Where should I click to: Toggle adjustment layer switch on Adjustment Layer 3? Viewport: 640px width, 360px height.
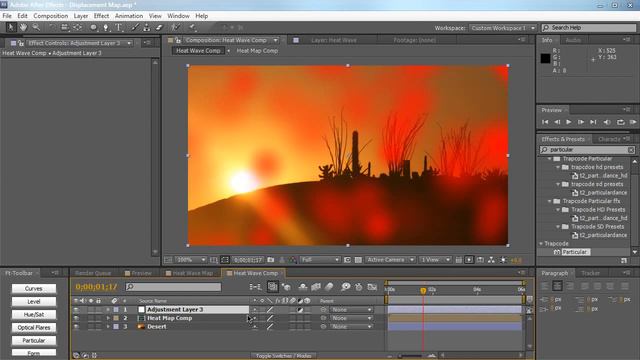coord(300,310)
